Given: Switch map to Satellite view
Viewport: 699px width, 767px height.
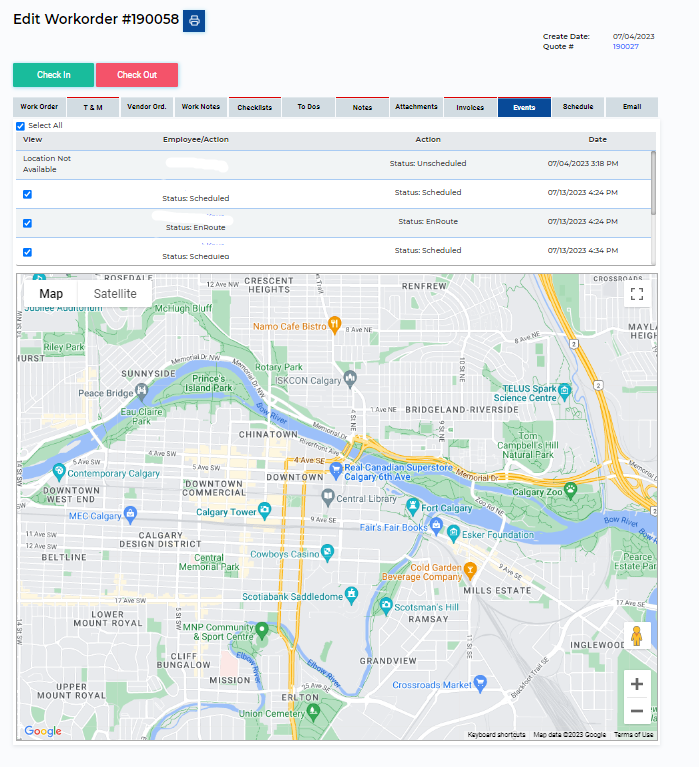Looking at the screenshot, I should [x=115, y=293].
